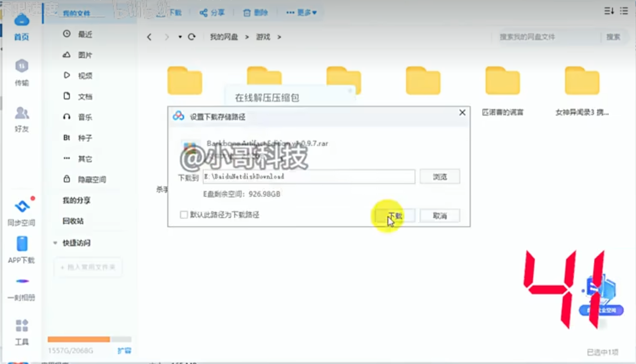
Task: Refresh the current folder view
Action: (x=192, y=37)
